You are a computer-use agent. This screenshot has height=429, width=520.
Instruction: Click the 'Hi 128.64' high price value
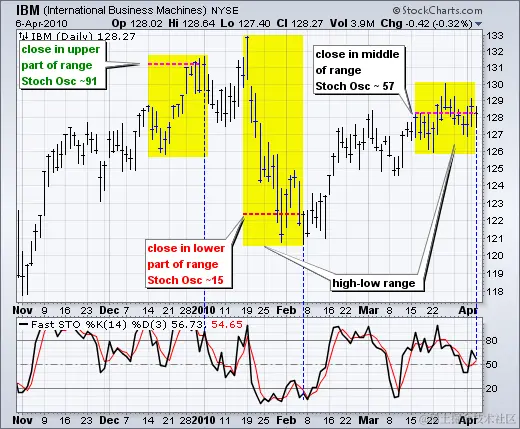192,24
